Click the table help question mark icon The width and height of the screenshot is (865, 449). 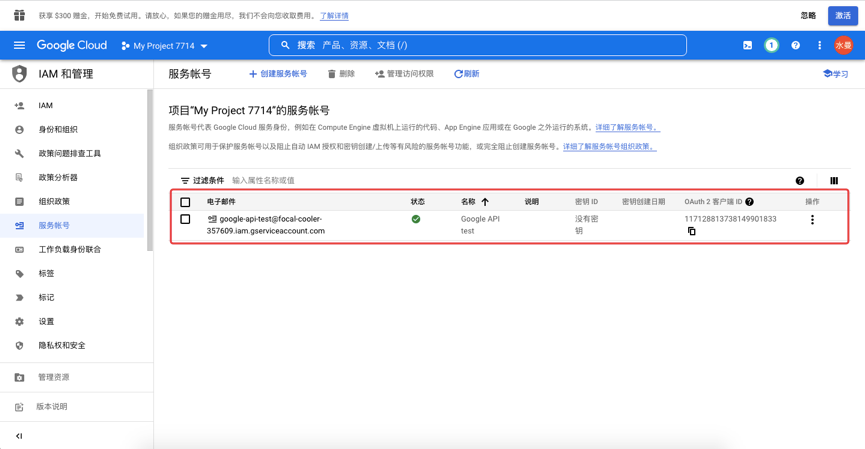(800, 180)
